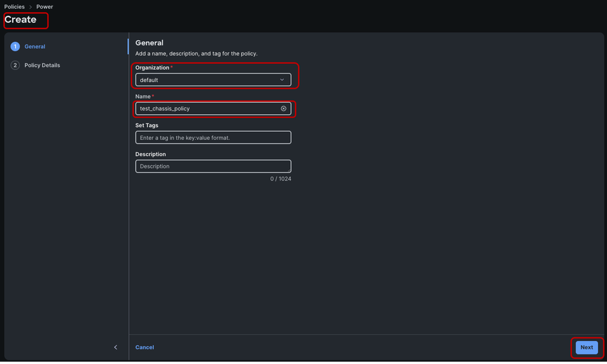This screenshot has height=364, width=607.
Task: Click the Description field label
Action: click(151, 154)
